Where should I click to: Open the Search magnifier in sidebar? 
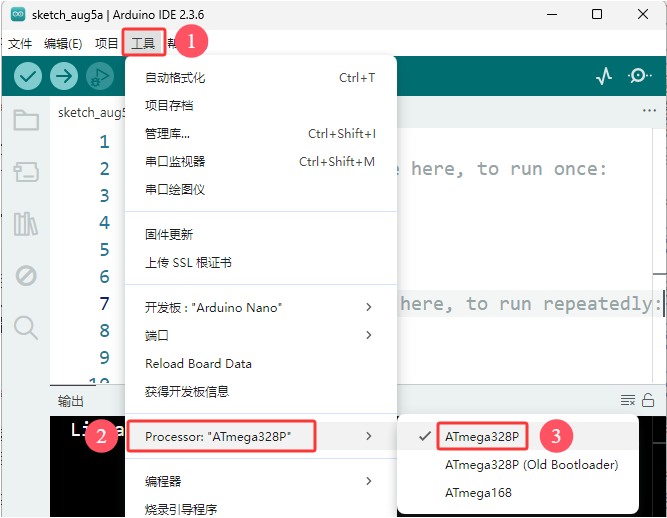click(x=26, y=327)
